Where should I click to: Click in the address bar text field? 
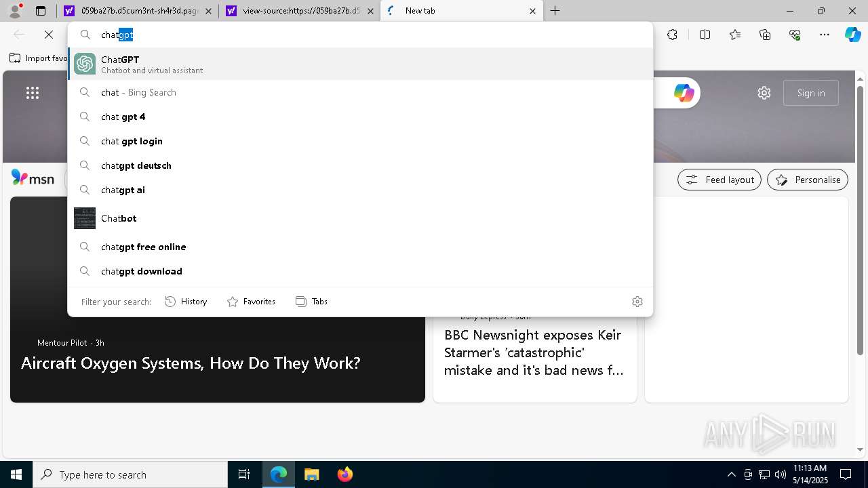click(360, 35)
